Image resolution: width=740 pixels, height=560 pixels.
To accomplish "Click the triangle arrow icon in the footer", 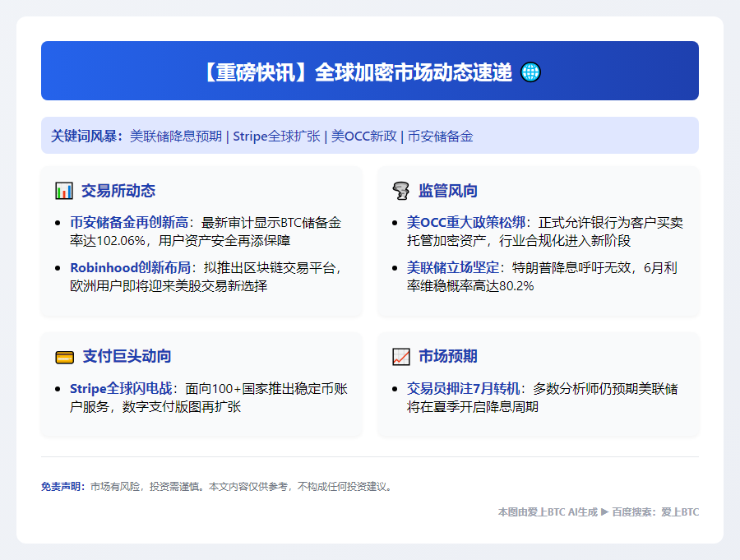I will (604, 511).
